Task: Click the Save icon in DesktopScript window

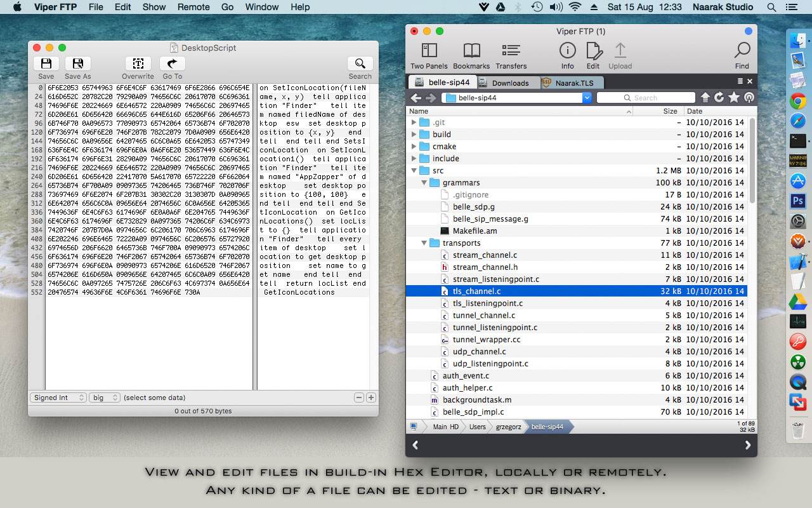Action: pos(46,63)
